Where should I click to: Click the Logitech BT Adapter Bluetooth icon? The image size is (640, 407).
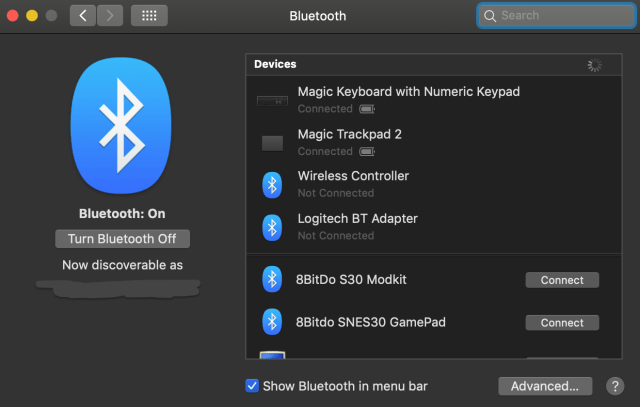[272, 227]
